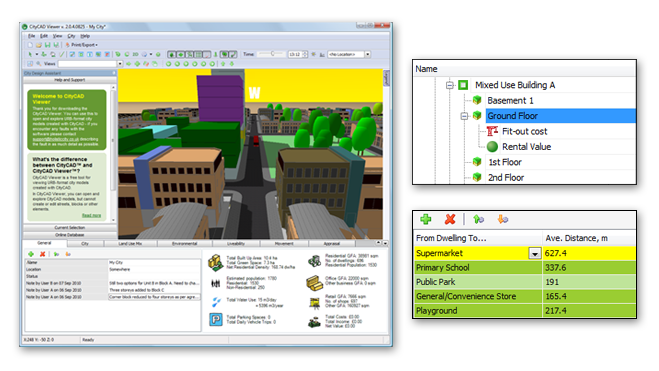Switch to the Environmental tab

185,244
